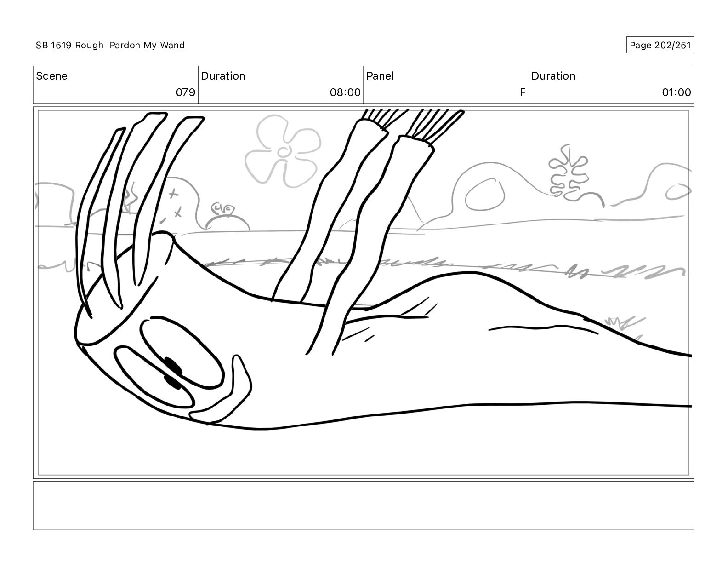
Task: Click the 'Panel' header label
Action: coord(380,76)
